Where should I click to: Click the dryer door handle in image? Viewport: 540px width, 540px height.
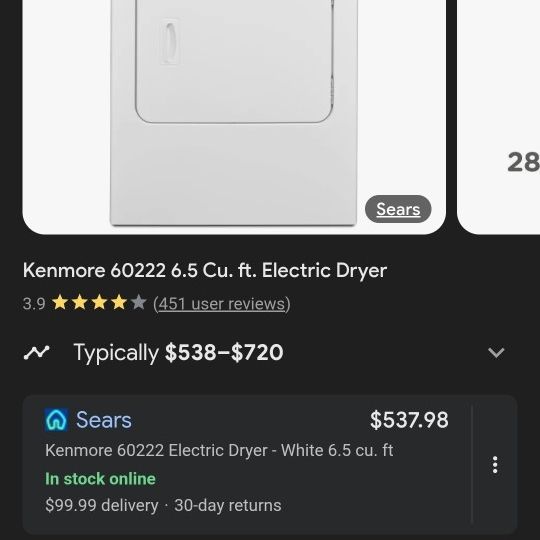coord(170,42)
